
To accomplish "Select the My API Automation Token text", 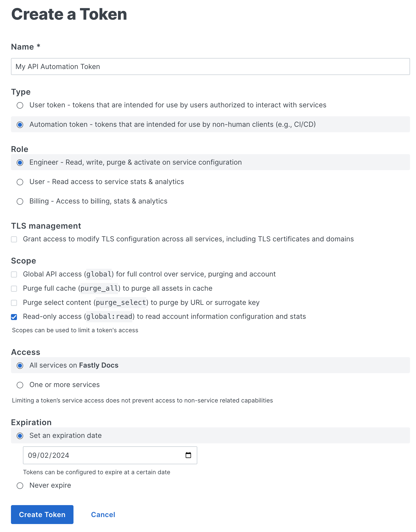I will pyautogui.click(x=58, y=66).
